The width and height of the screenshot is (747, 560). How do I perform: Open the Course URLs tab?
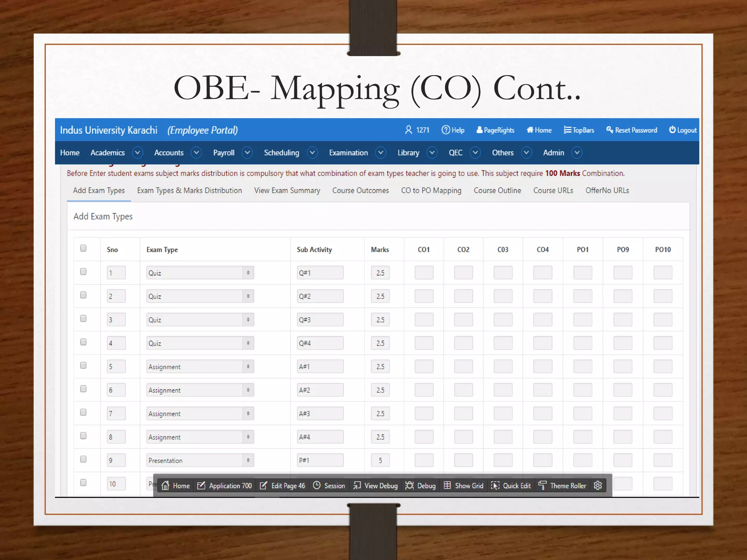[x=553, y=191]
